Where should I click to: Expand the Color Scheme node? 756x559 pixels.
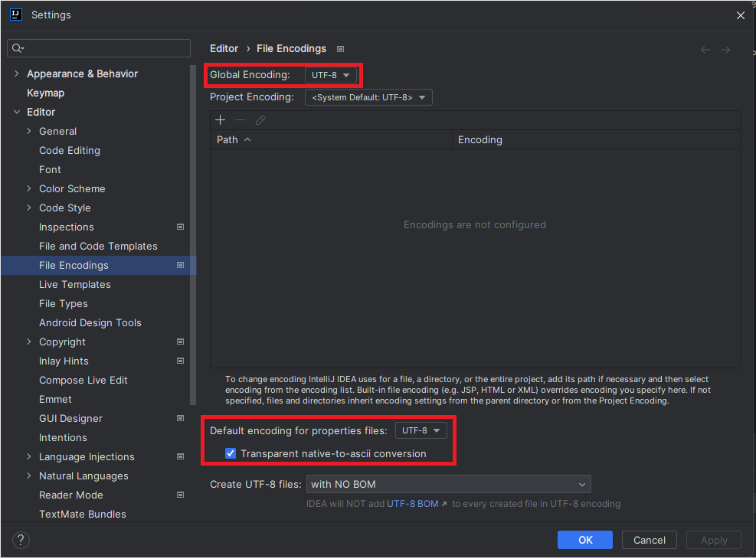tap(29, 188)
